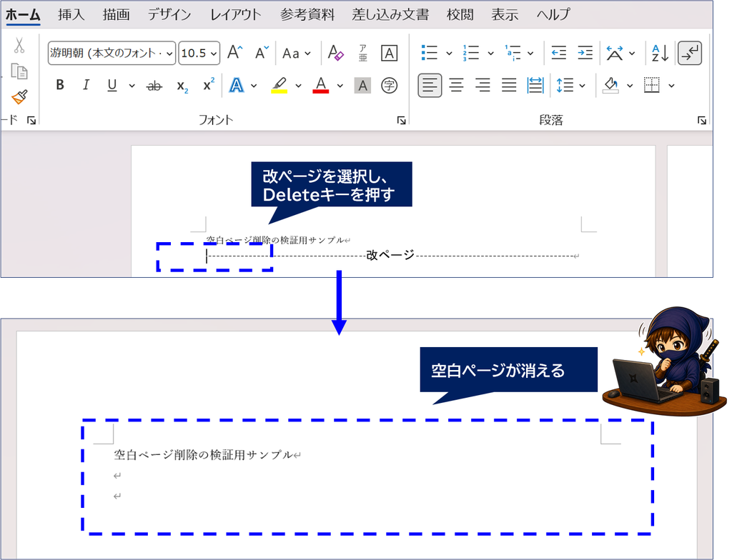Screen dimensions: 732x560
Task: Apply superscript formatting
Action: [209, 84]
